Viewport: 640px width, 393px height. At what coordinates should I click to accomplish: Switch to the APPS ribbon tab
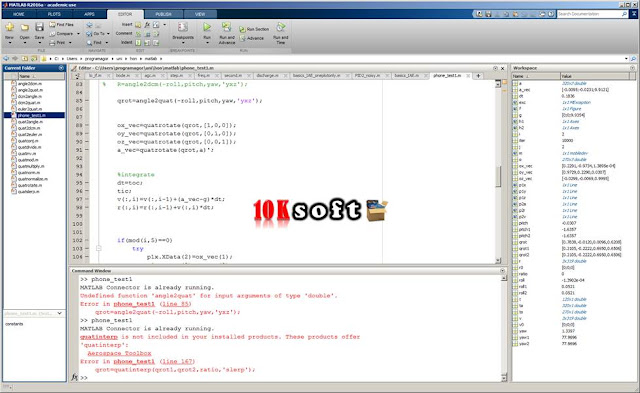tap(89, 14)
